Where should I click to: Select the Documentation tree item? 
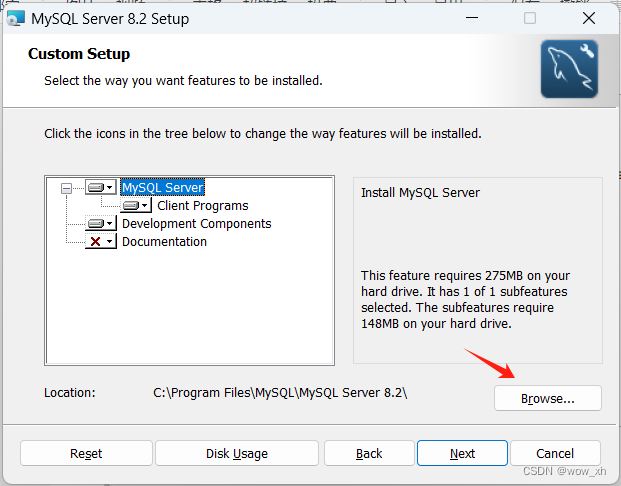pos(164,242)
